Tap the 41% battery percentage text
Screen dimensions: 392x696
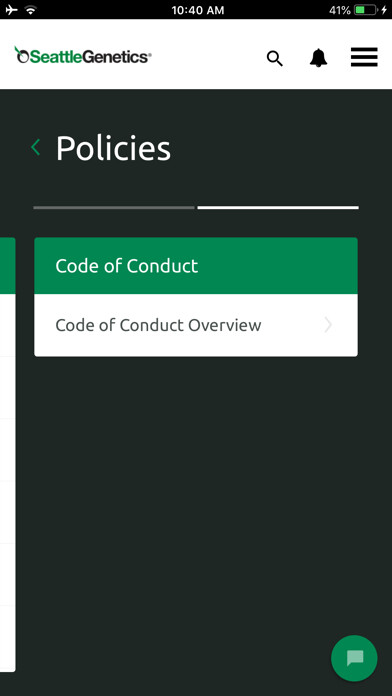pyautogui.click(x=340, y=10)
